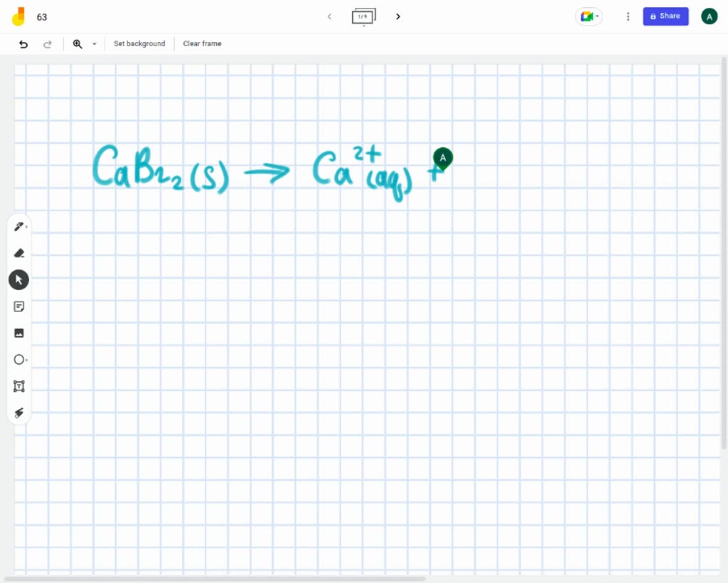Activate the Laser pointer tool
The height and width of the screenshot is (583, 728).
(x=18, y=413)
